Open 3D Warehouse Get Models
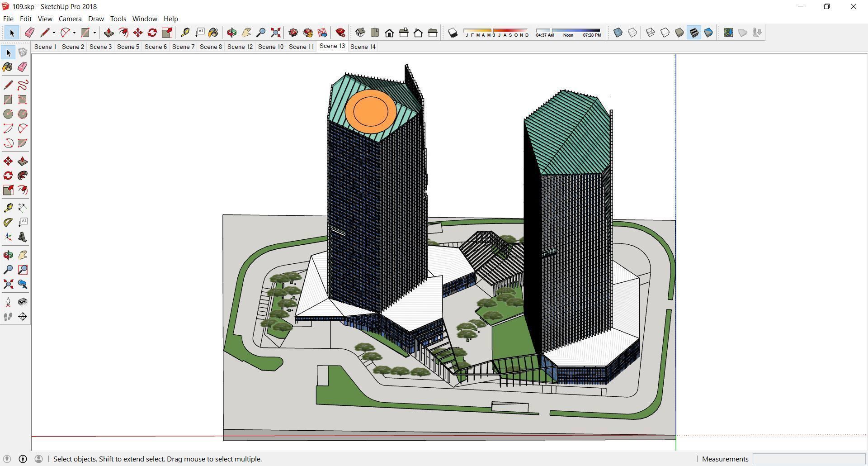This screenshot has width=868, height=466. coord(293,33)
